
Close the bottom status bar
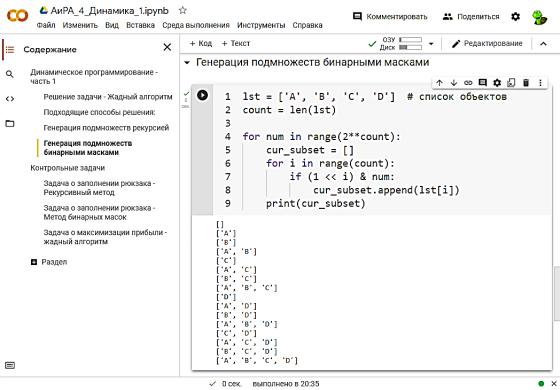[554, 384]
